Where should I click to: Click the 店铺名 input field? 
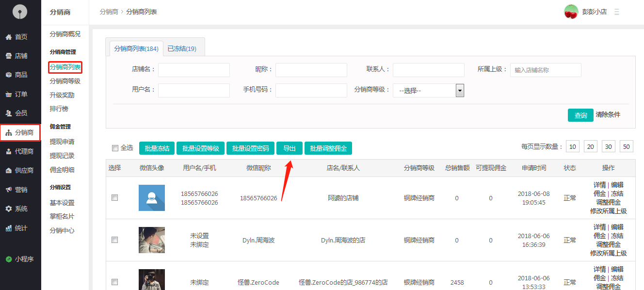click(193, 70)
